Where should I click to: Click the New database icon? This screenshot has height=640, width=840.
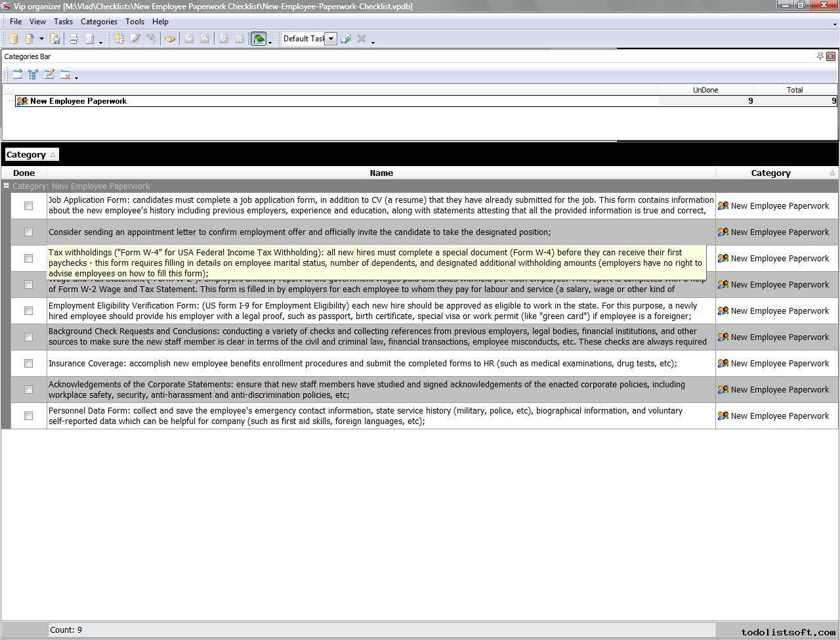click(x=13, y=39)
